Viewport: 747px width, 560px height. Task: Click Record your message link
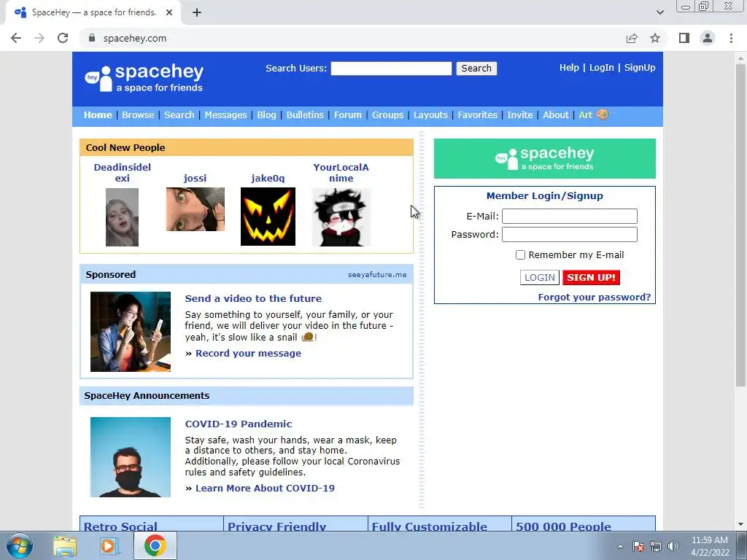pos(248,354)
